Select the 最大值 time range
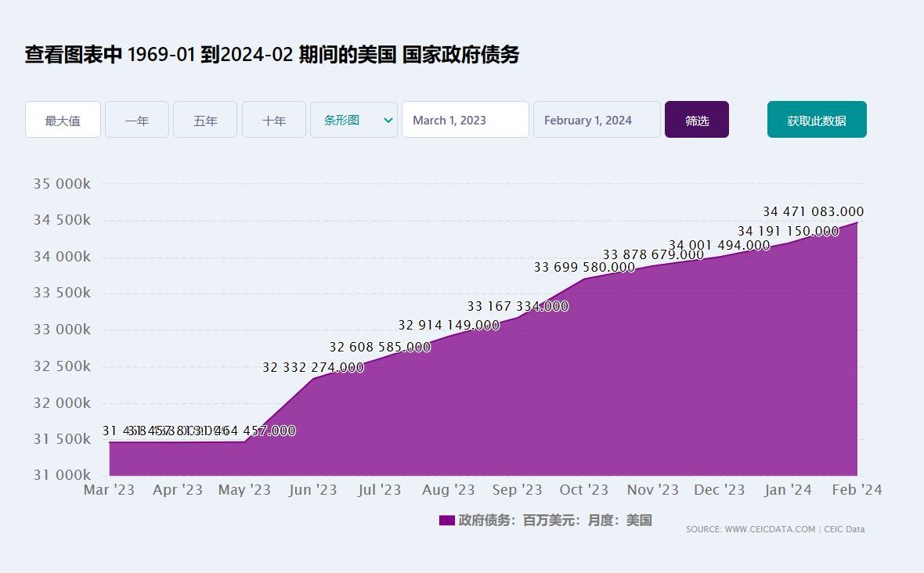The image size is (924, 573). 63,120
